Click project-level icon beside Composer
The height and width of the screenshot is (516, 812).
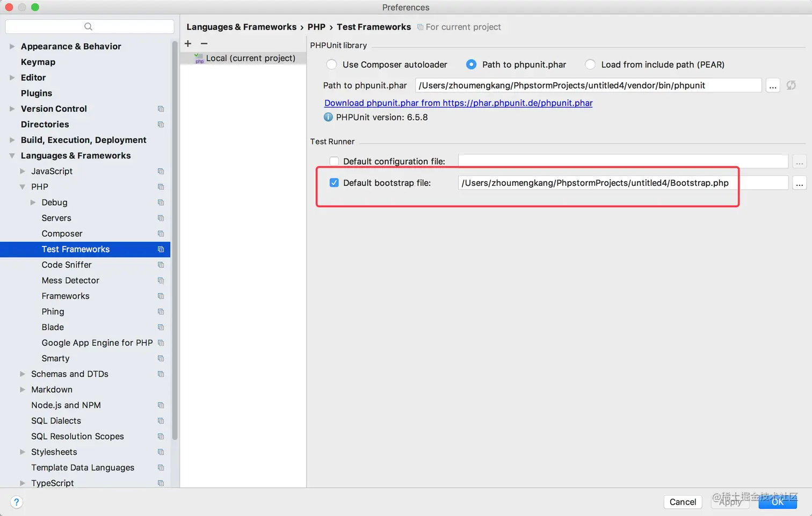161,234
